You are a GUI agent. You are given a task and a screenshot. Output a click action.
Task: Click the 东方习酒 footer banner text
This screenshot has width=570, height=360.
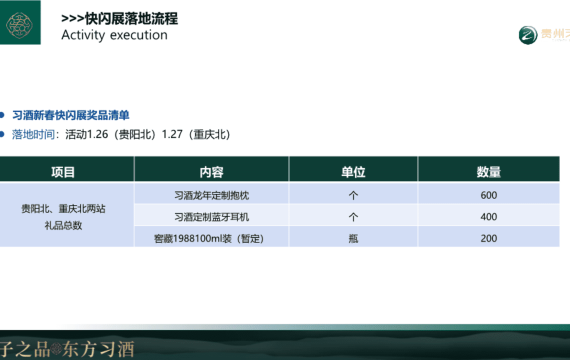(x=99, y=349)
